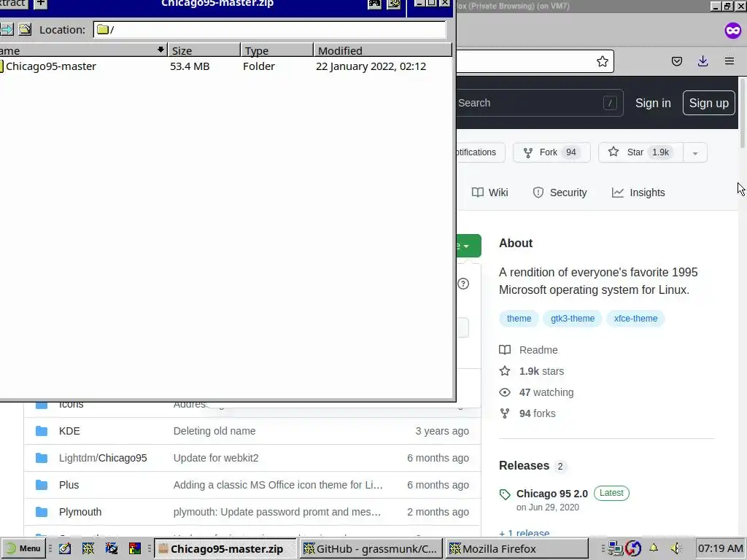
Task: Select the Chicago95-master folder row
Action: [226, 66]
